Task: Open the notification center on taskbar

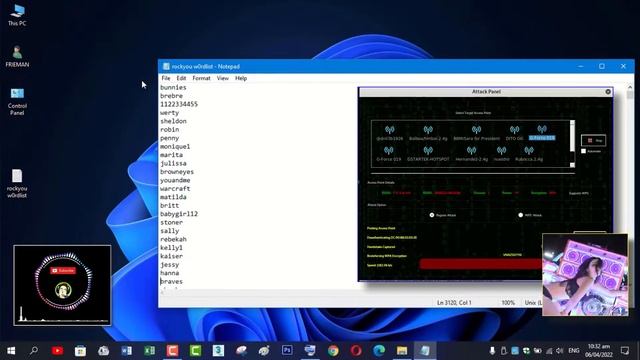Action: [x=625, y=351]
